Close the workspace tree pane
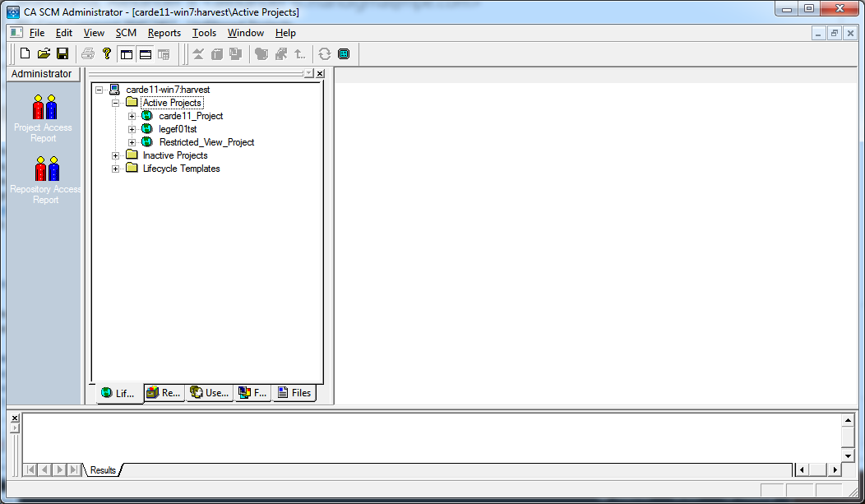Image resolution: width=865 pixels, height=504 pixels. (320, 73)
